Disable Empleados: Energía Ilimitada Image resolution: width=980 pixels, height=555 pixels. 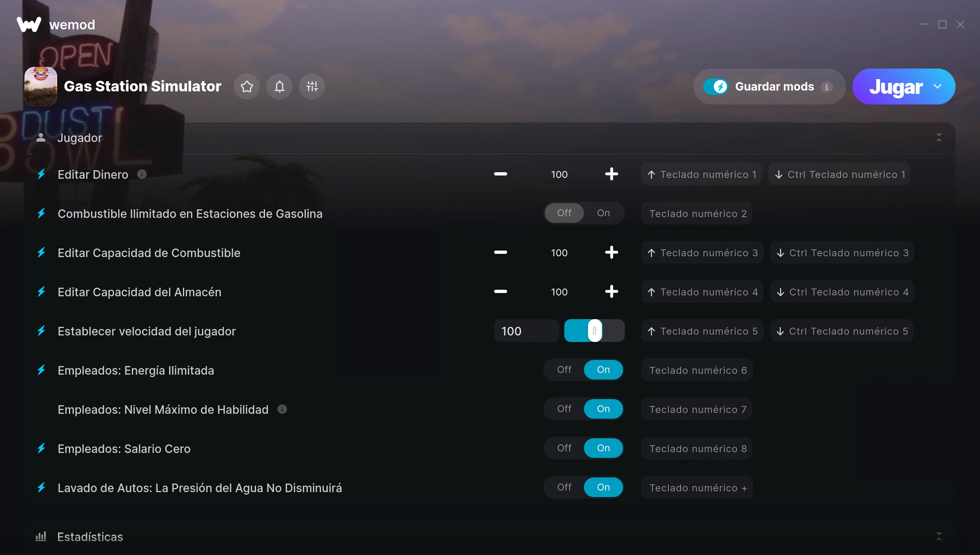[x=564, y=370]
